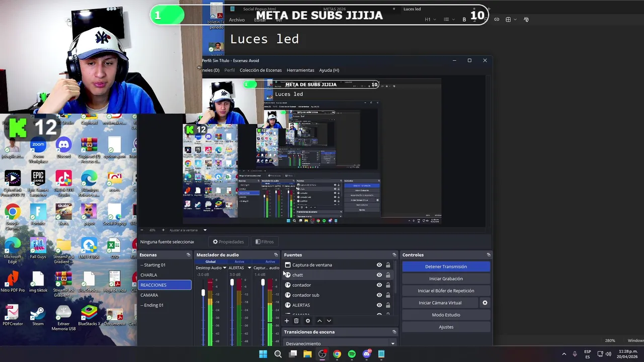Hide the Captura de ventana source
The height and width of the screenshot is (362, 644).
point(379,265)
